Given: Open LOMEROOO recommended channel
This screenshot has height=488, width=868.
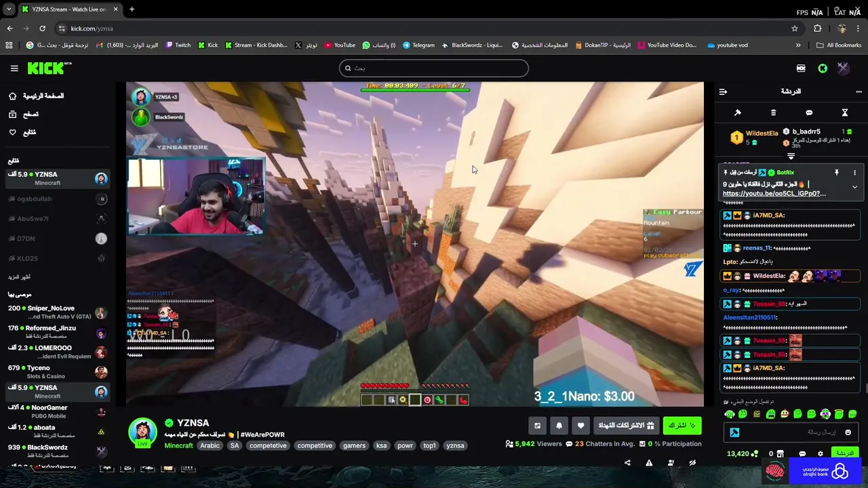Looking at the screenshot, I should click(x=58, y=352).
